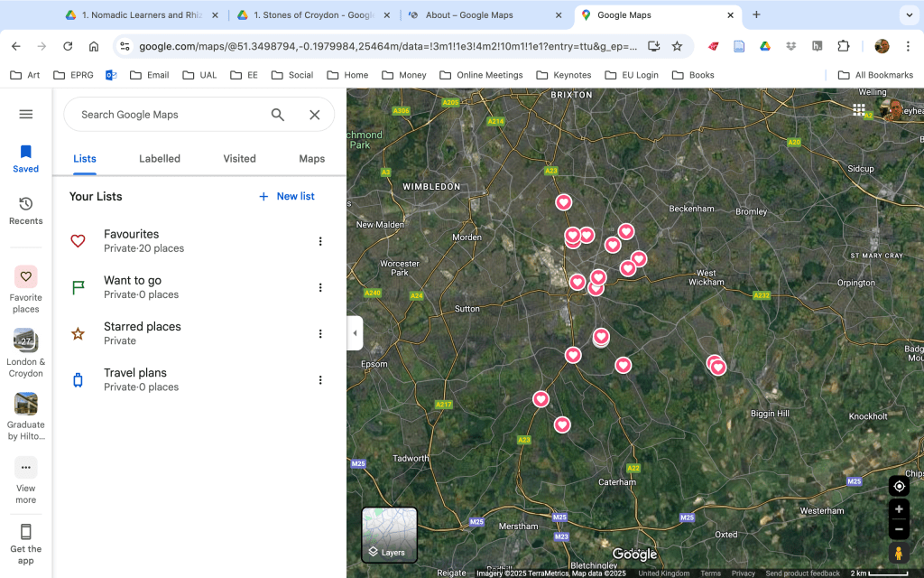Zoom out on the map
This screenshot has height=578, width=924.
(899, 529)
